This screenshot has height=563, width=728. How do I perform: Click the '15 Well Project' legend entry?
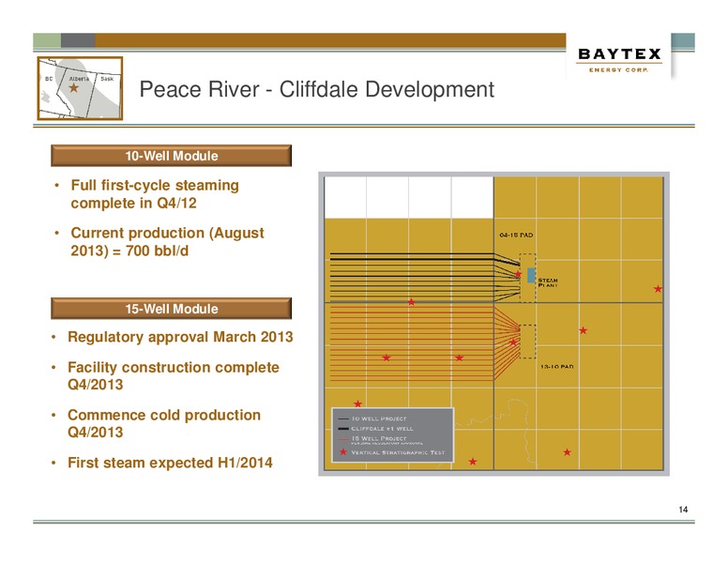[381, 439]
